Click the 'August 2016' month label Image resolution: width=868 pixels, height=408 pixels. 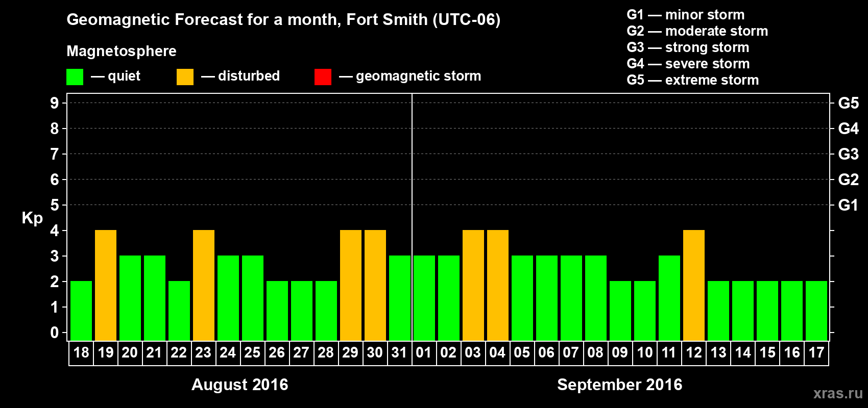[240, 385]
